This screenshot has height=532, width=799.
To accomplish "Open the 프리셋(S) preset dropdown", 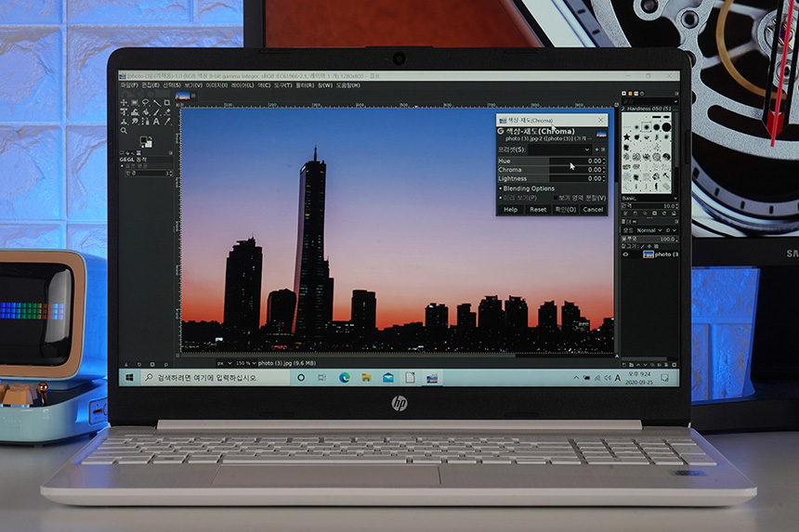I will pyautogui.click(x=559, y=149).
